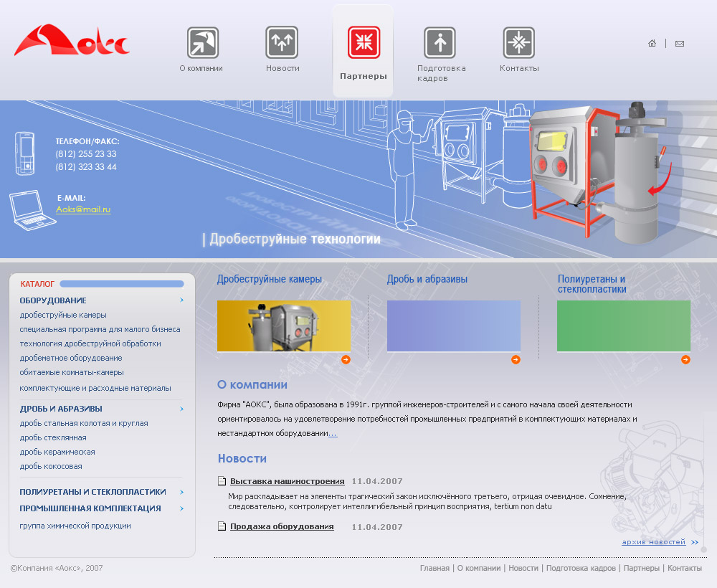Click document icon beside Выставка машиностроения
The image size is (717, 588).
point(222,480)
